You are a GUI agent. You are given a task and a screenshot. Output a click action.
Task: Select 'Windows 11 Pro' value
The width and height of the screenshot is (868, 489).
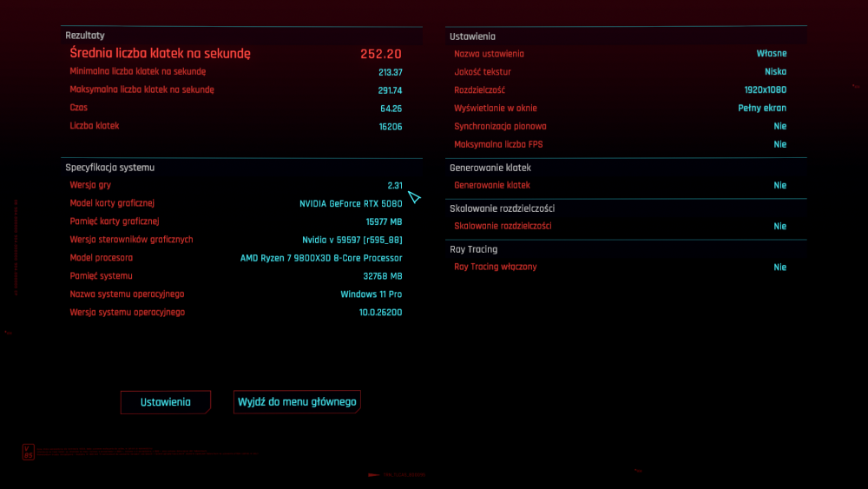coord(371,294)
